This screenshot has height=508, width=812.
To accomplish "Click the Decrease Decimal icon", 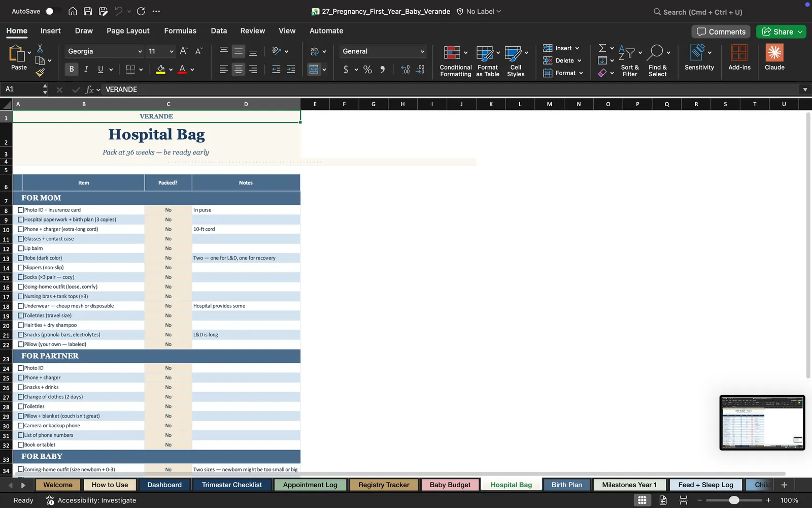I will (420, 70).
